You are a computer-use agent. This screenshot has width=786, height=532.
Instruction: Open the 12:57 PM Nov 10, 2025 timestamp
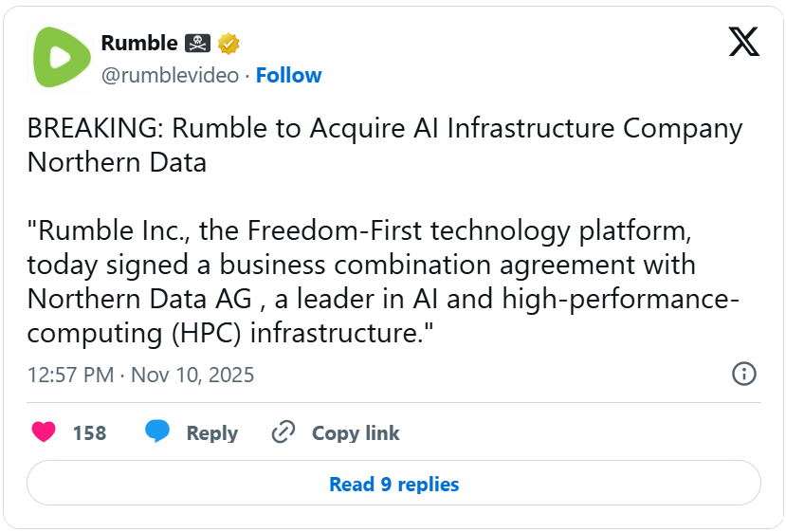pos(140,375)
